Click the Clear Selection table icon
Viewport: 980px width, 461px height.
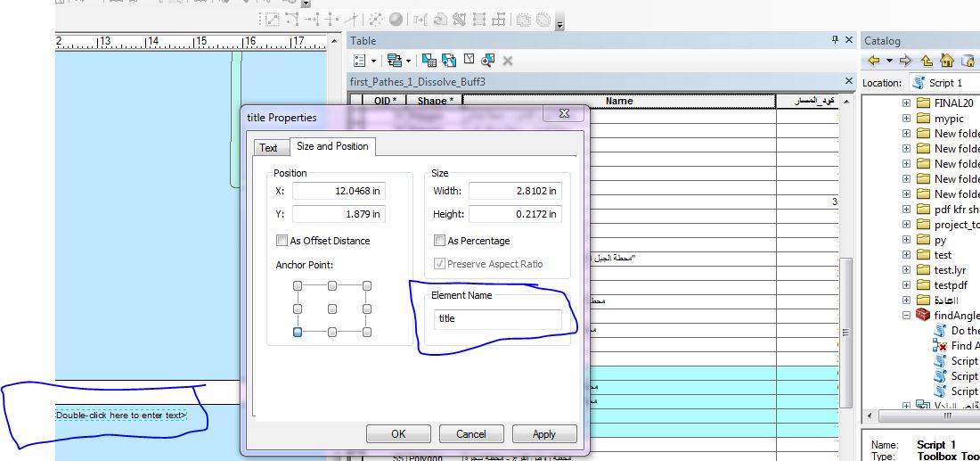[469, 60]
